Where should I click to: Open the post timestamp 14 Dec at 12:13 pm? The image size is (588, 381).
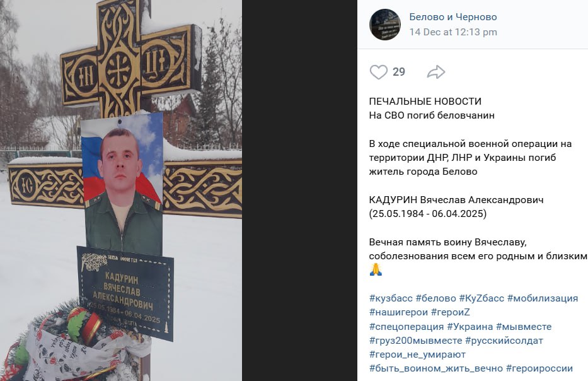(453, 32)
